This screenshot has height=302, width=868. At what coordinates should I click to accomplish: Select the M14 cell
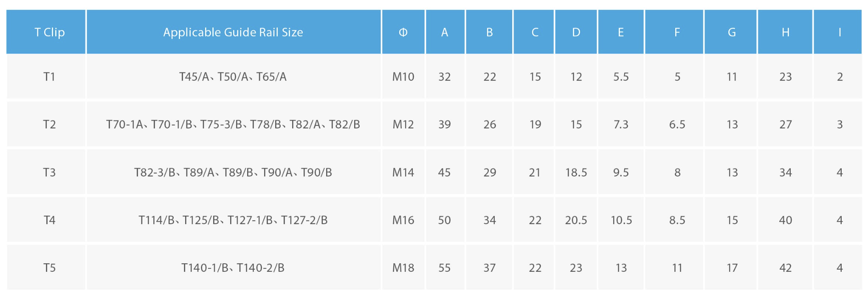[x=403, y=173]
